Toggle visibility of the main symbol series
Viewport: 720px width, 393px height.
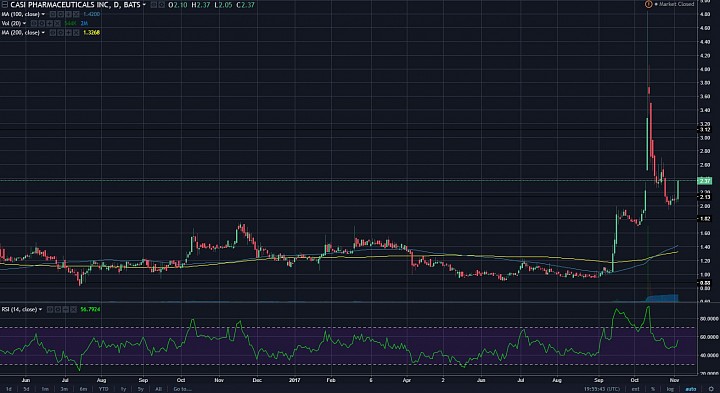pyautogui.click(x=153, y=5)
